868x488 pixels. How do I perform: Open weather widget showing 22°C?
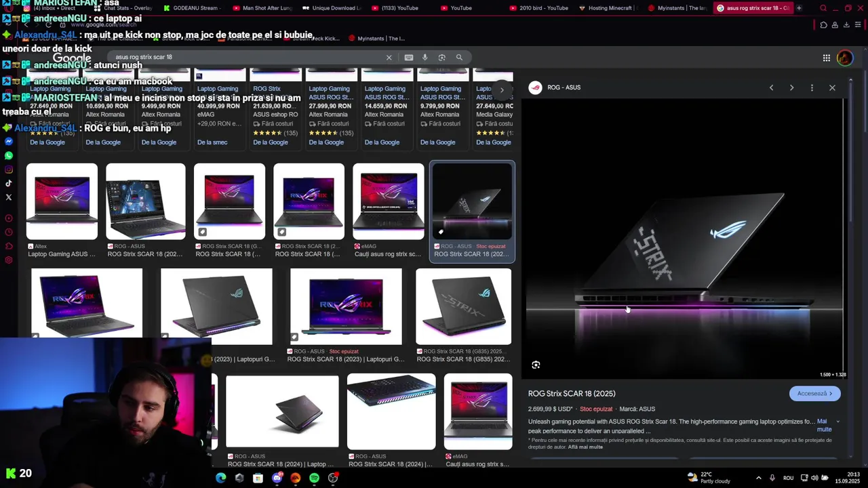(709, 478)
